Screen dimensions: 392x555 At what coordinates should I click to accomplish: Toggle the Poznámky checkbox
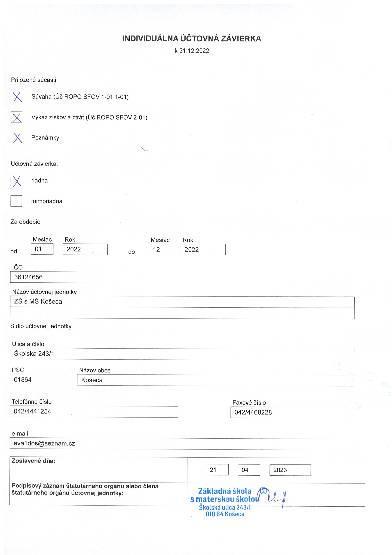16,137
